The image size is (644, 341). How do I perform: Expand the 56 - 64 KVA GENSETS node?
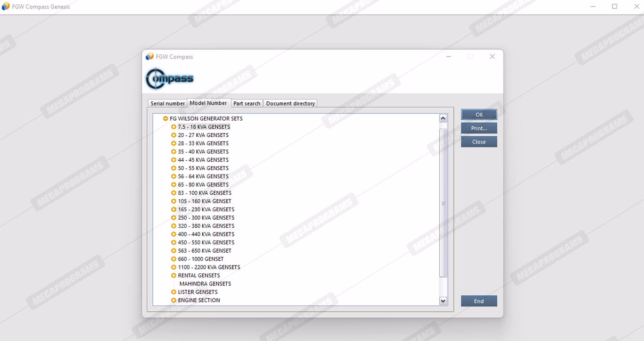173,176
